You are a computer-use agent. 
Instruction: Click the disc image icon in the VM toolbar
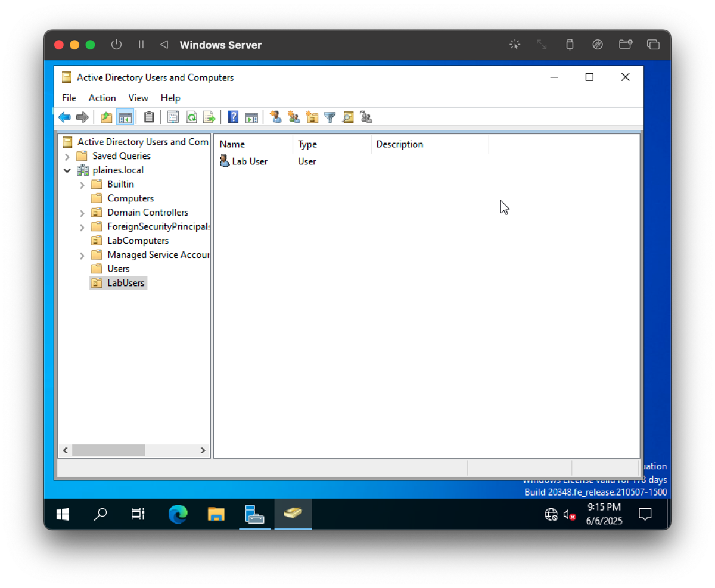click(x=598, y=45)
